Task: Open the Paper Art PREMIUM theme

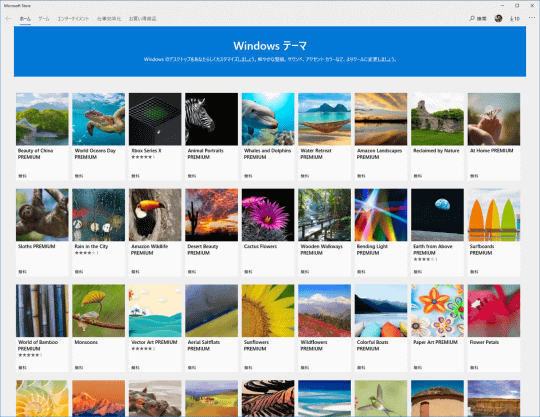Action: (437, 328)
